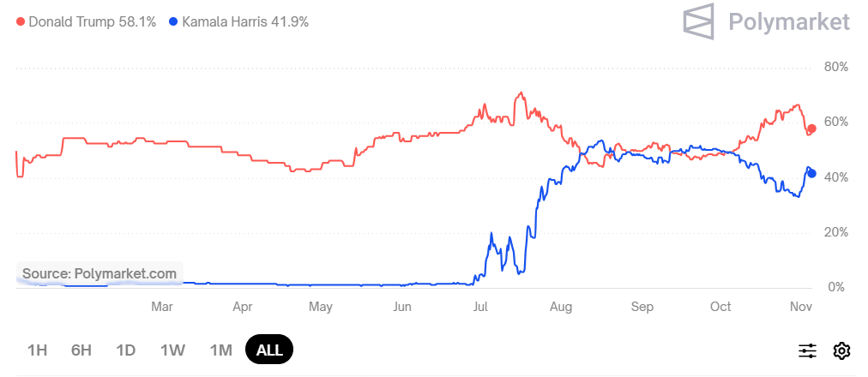This screenshot has width=868, height=377.
Task: Choose the 1M time range
Action: pyautogui.click(x=221, y=350)
